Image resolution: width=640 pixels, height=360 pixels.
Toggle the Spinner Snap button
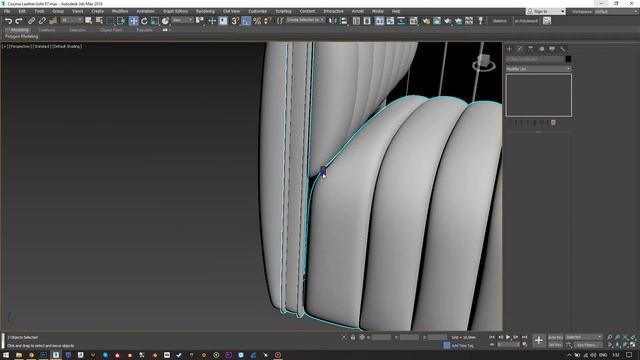[x=268, y=21]
